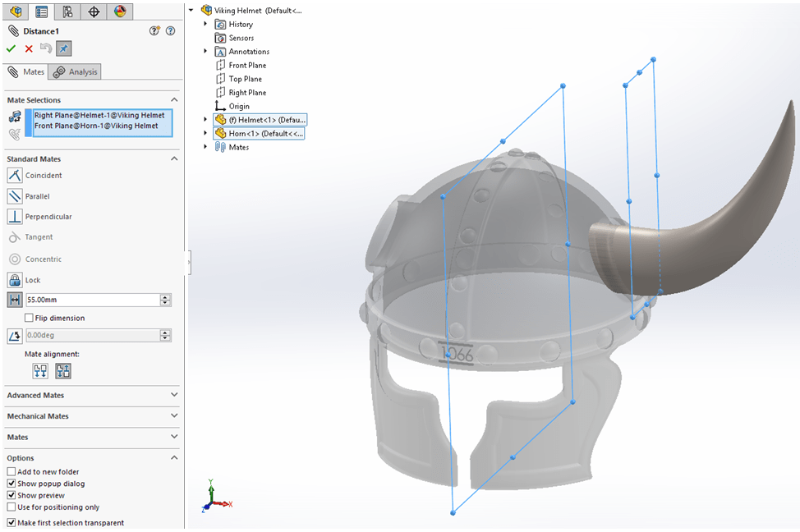Switch to the Analysis tab

click(76, 72)
